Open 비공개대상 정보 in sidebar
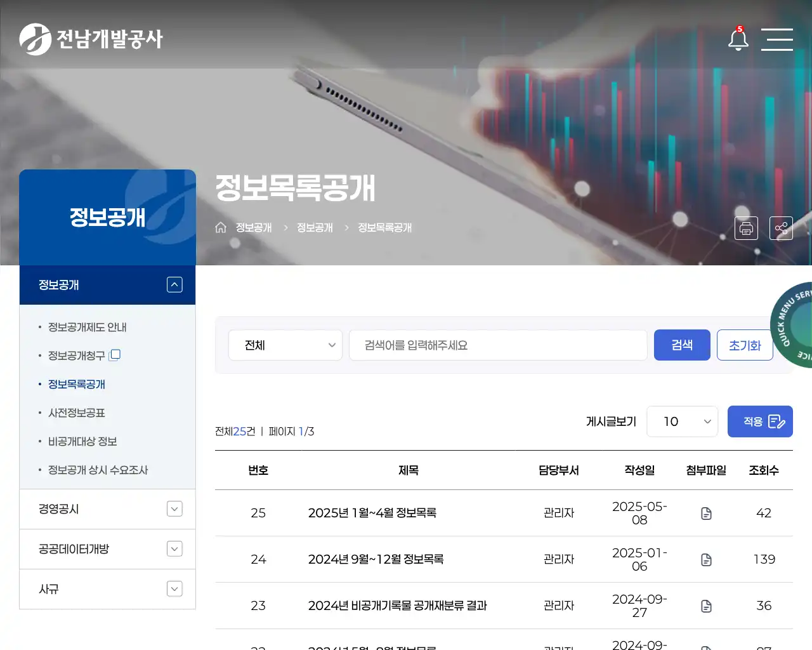The width and height of the screenshot is (812, 650). coord(82,441)
